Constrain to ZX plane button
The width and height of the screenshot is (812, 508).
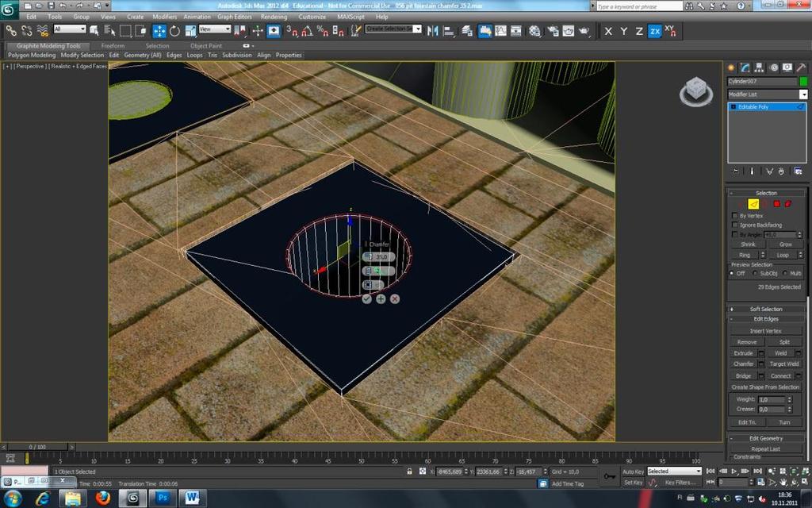click(654, 32)
